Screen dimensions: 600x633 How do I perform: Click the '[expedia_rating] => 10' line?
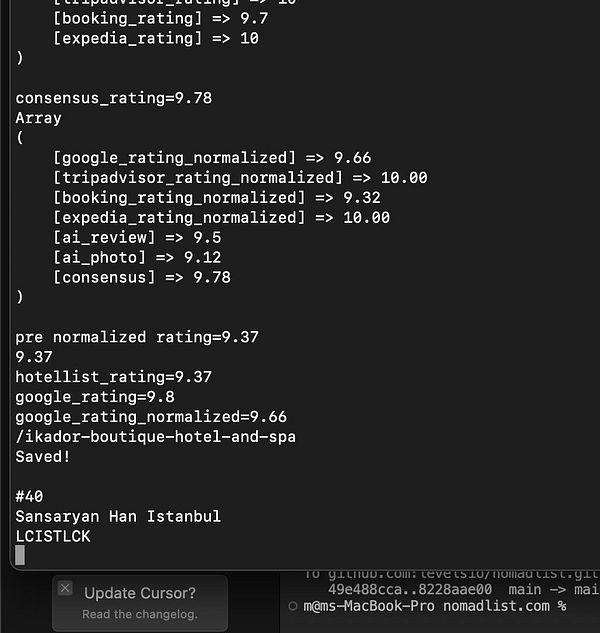155,38
